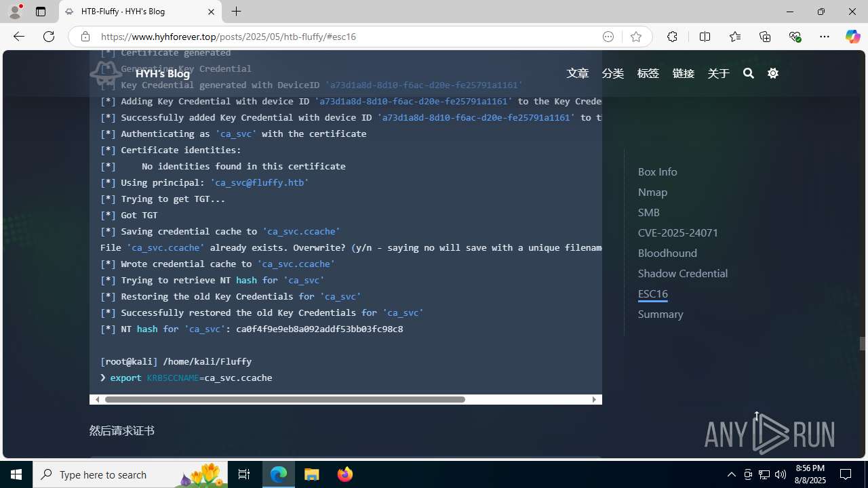Open the network tray icon
The image size is (868, 488).
click(x=764, y=474)
